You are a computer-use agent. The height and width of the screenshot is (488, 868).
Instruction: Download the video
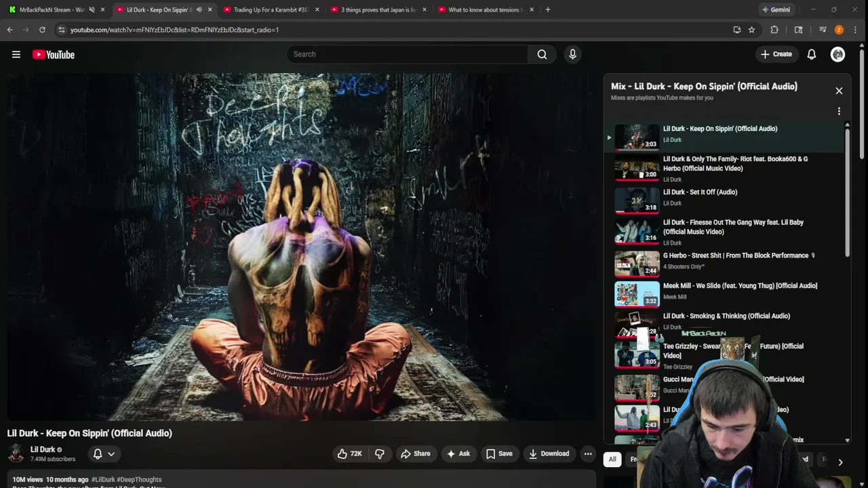[549, 453]
